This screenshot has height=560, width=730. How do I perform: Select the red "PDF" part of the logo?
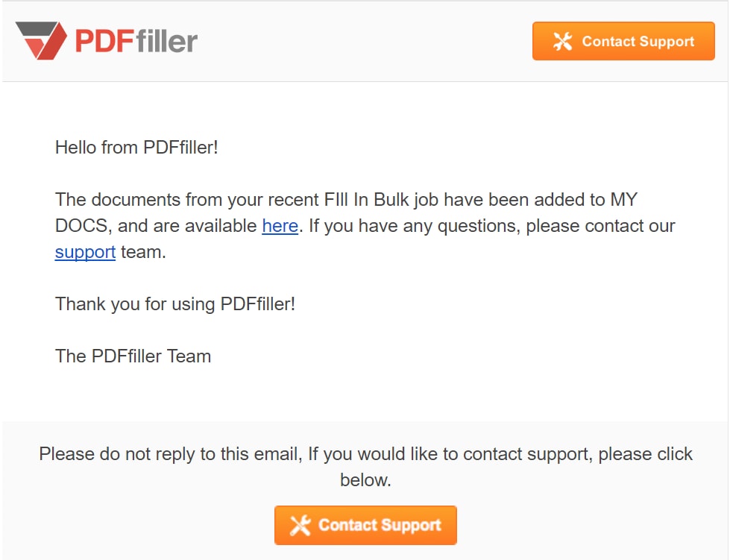[104, 41]
